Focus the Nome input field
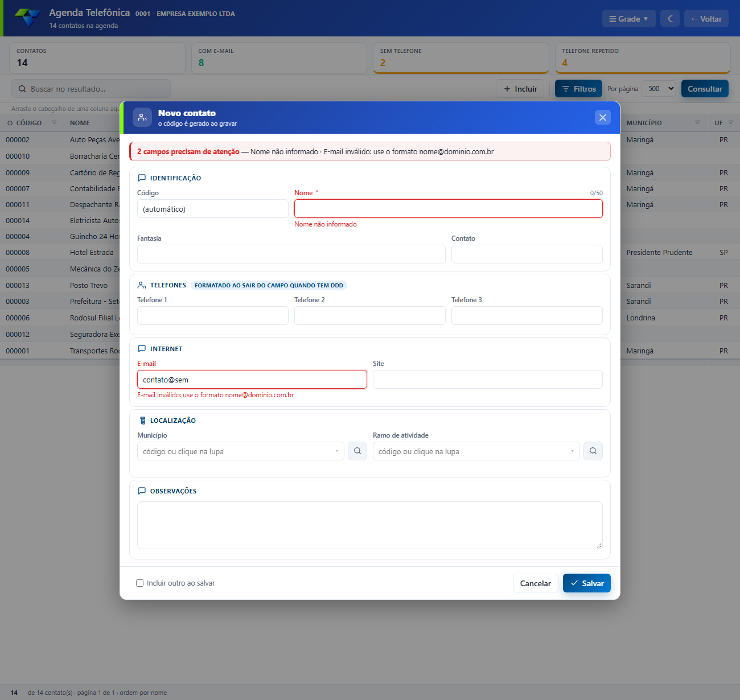The height and width of the screenshot is (700, 740). 449,209
